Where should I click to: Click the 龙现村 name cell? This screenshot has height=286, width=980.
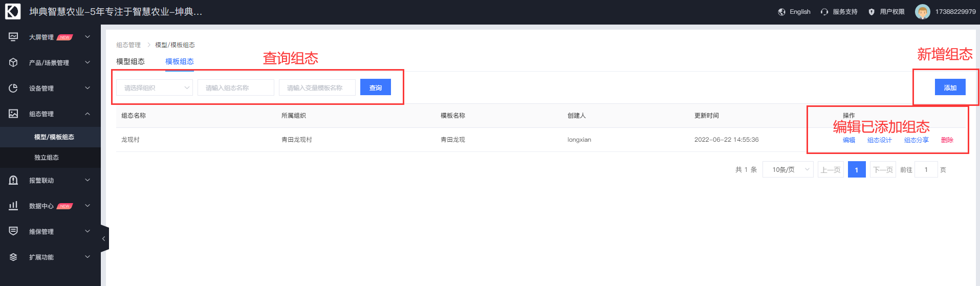130,140
